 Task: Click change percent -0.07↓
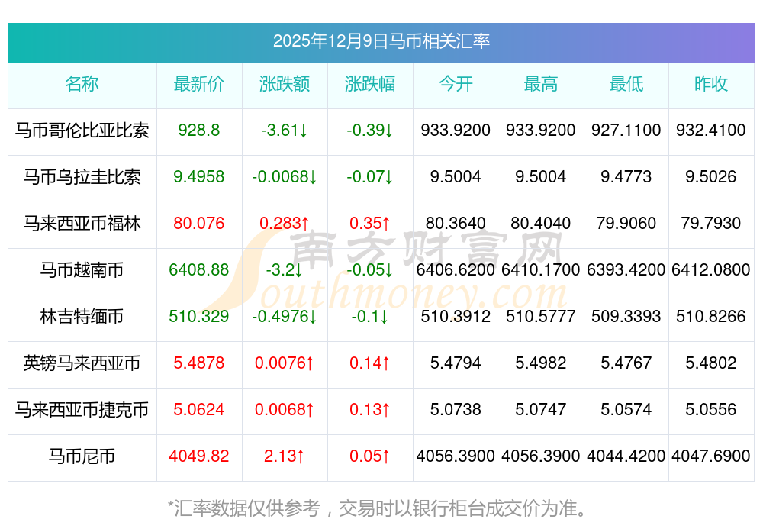(x=370, y=176)
